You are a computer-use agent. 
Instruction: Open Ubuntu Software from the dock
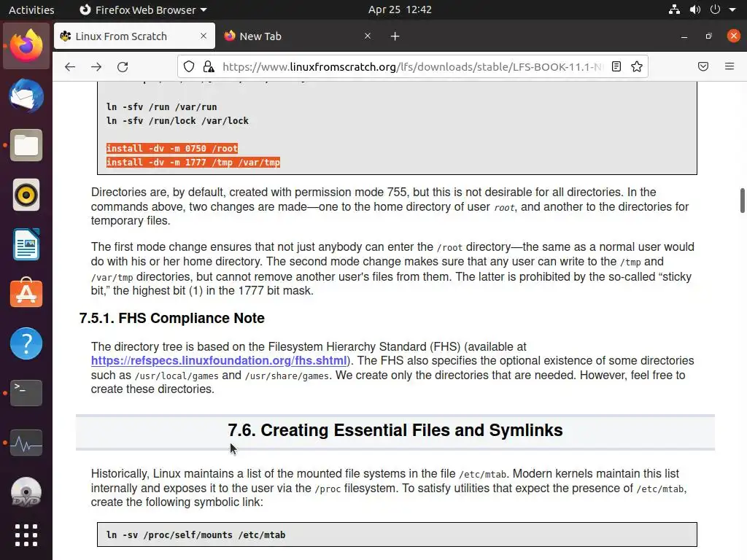click(x=26, y=293)
